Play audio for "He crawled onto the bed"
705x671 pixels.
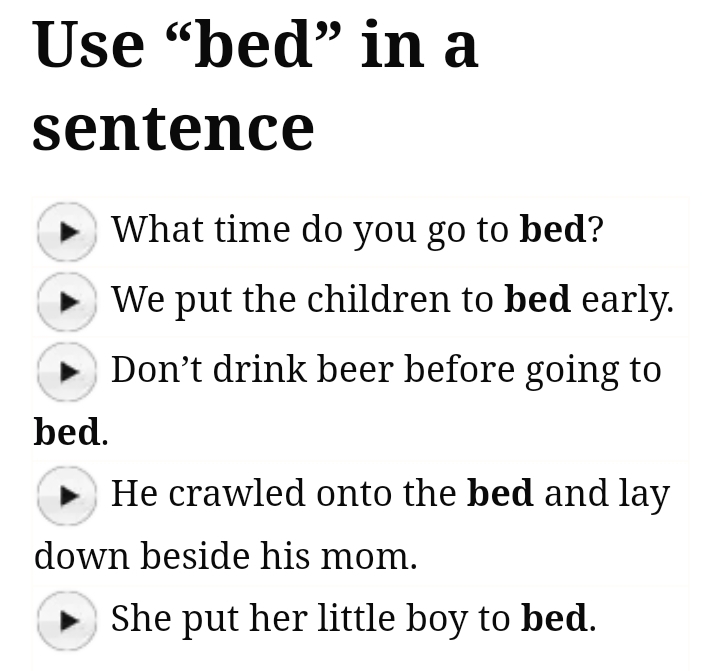tap(66, 494)
